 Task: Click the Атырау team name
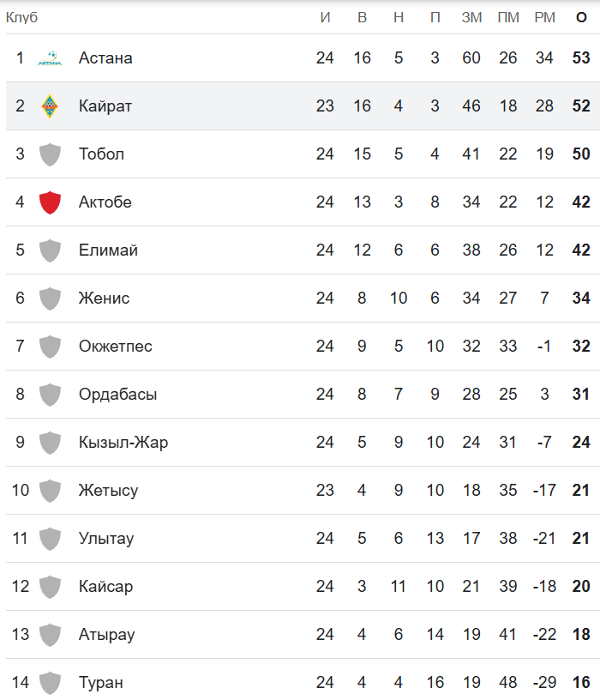pyautogui.click(x=106, y=635)
